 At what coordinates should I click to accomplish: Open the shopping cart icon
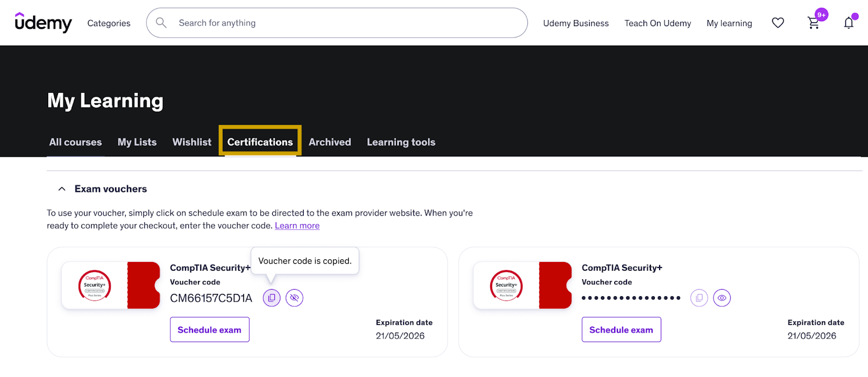click(813, 23)
